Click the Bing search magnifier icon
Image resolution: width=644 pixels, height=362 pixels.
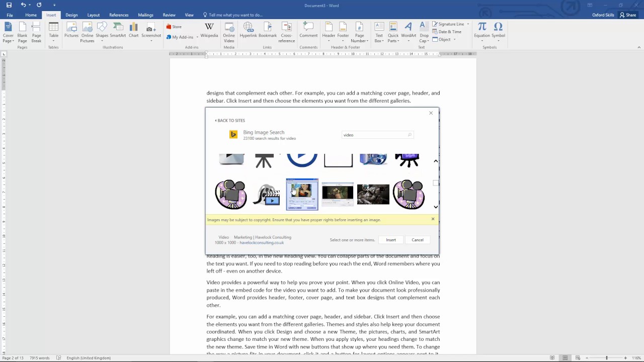[x=410, y=135]
